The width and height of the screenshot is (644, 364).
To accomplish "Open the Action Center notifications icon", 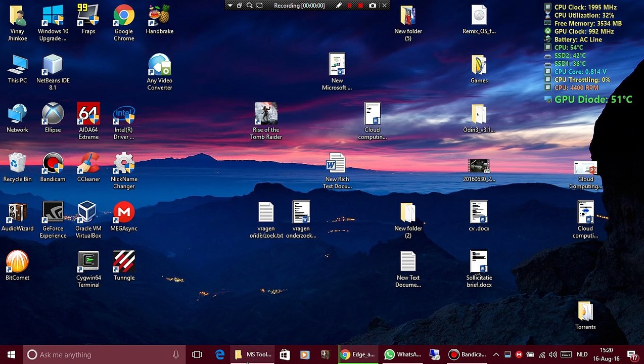I will coord(632,355).
